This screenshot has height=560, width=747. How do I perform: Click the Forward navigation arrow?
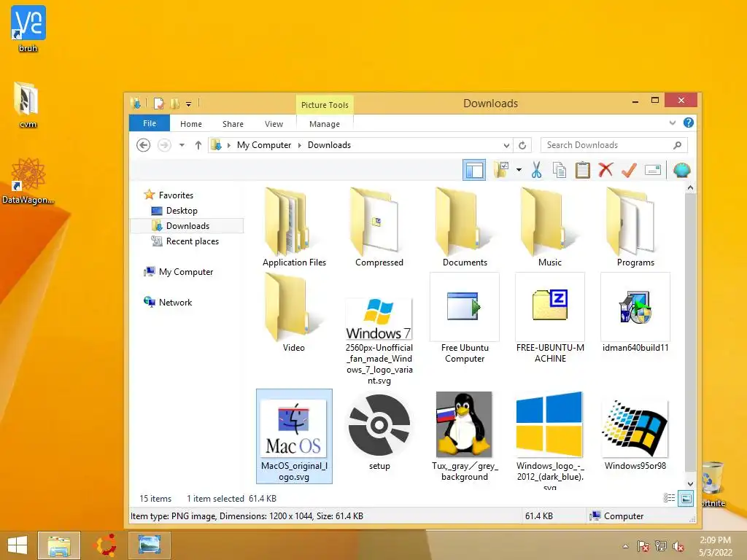point(164,145)
